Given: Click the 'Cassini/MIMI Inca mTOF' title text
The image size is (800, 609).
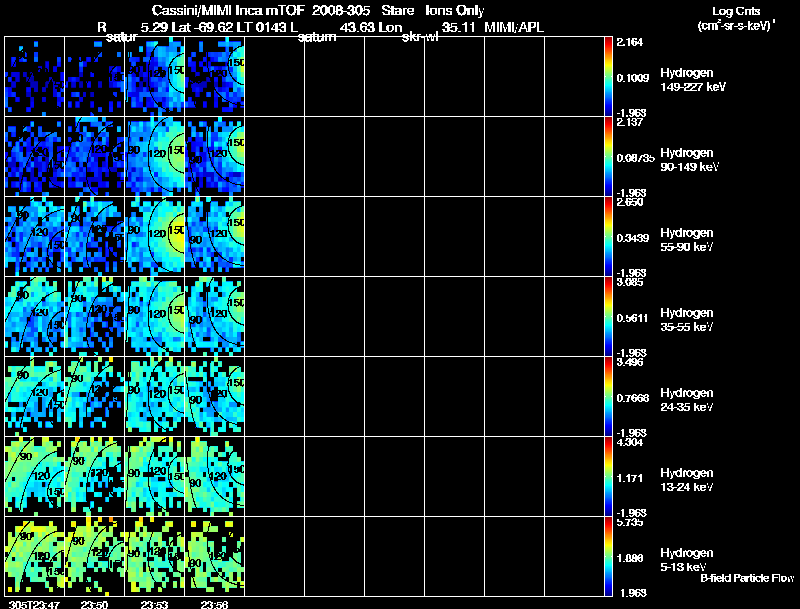Looking at the screenshot, I should pyautogui.click(x=228, y=11).
